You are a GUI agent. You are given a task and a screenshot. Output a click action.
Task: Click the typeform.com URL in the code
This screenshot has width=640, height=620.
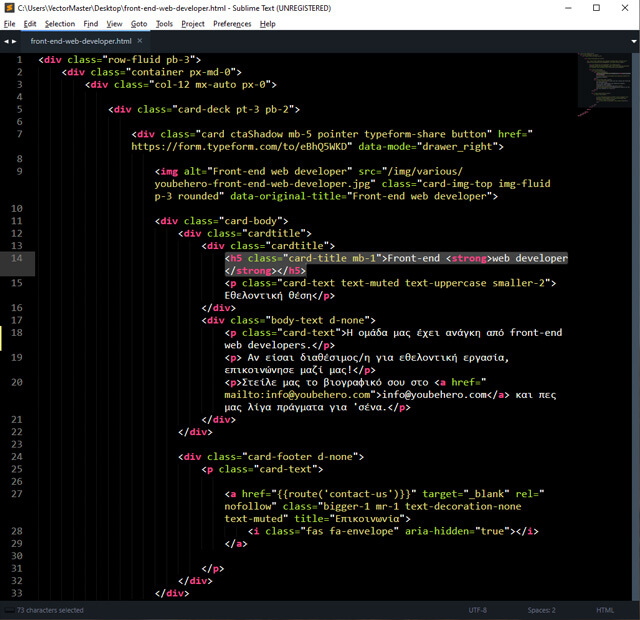point(239,147)
